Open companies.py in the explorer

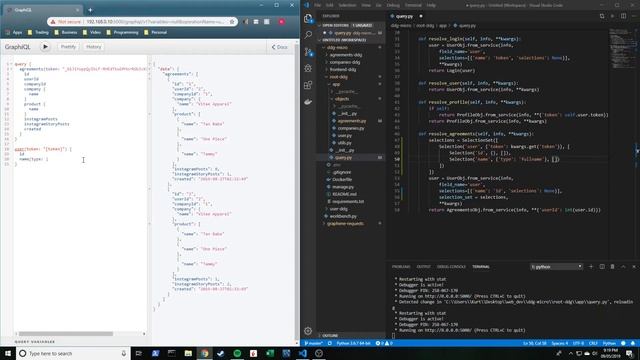coord(351,128)
